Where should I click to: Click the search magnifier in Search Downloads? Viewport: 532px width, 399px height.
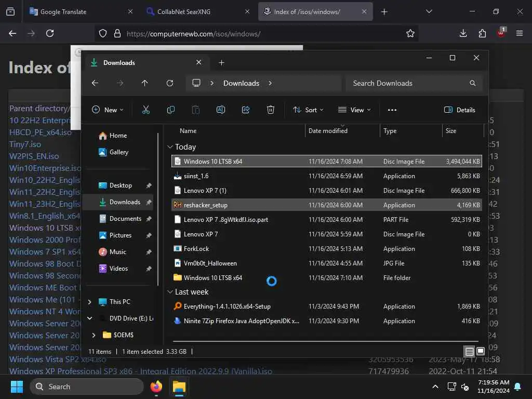pos(473,83)
